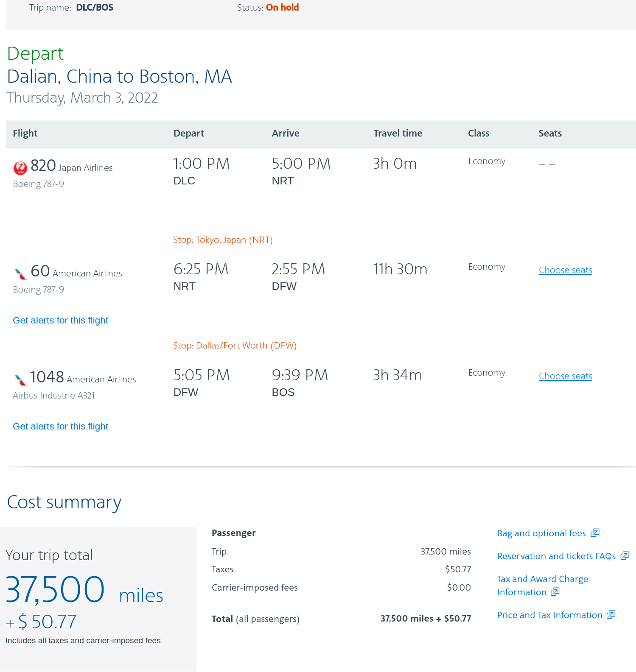This screenshot has height=672, width=636.
Task: Get alerts for American Airlines flight 1048
Action: [x=61, y=427]
